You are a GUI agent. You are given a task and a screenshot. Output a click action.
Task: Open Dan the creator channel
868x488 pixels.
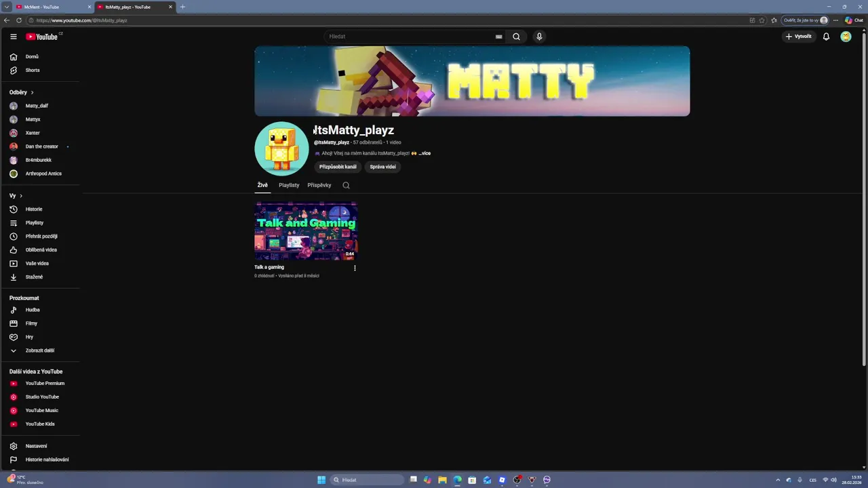point(41,146)
